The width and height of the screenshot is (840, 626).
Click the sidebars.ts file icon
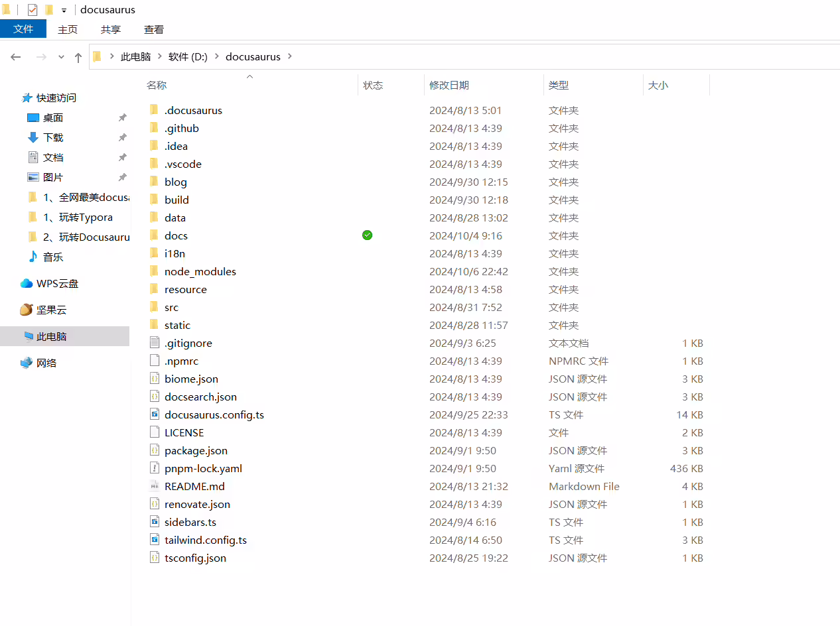[154, 522]
